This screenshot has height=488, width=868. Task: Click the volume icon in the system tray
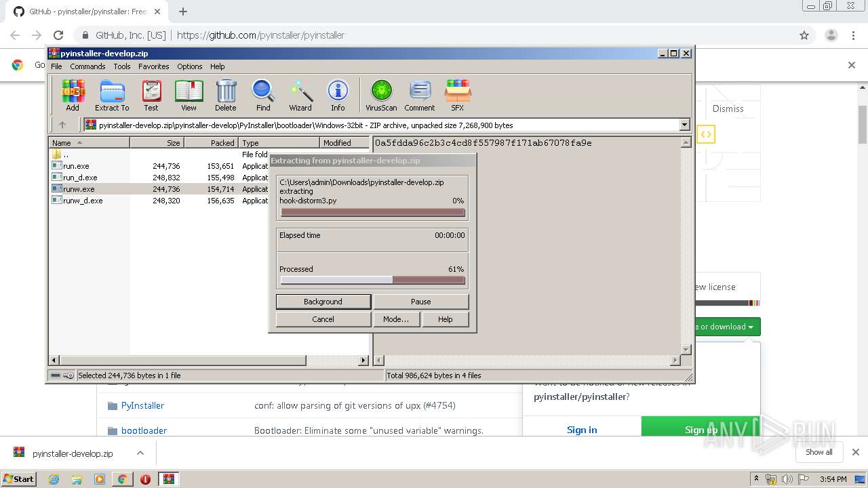[x=787, y=479]
